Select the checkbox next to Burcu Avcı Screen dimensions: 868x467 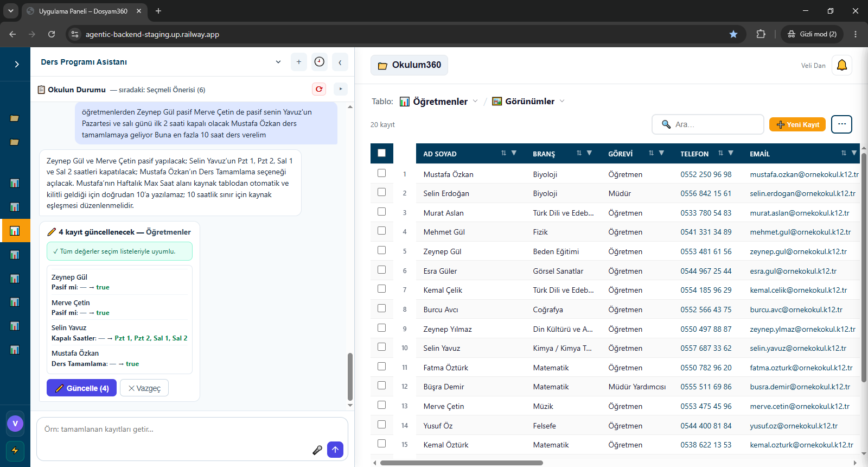click(382, 308)
